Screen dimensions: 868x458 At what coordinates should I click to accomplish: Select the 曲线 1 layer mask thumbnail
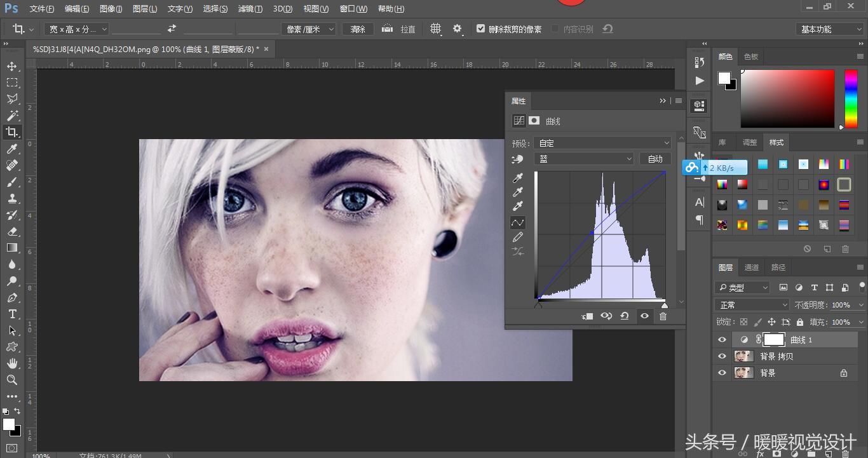(x=773, y=340)
